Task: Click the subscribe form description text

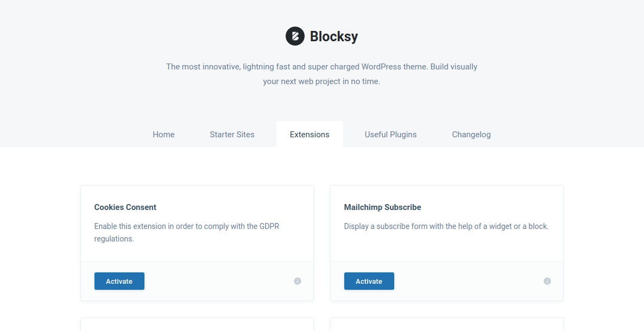Action: click(446, 226)
